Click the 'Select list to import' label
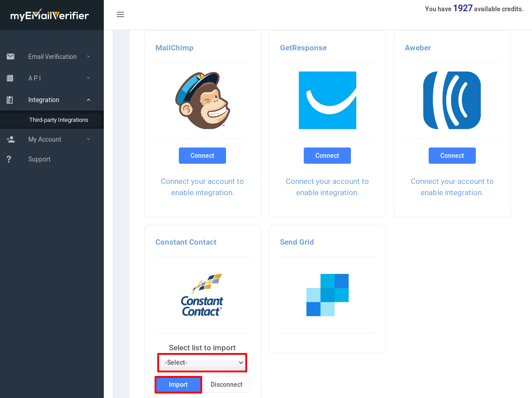 pyautogui.click(x=202, y=348)
